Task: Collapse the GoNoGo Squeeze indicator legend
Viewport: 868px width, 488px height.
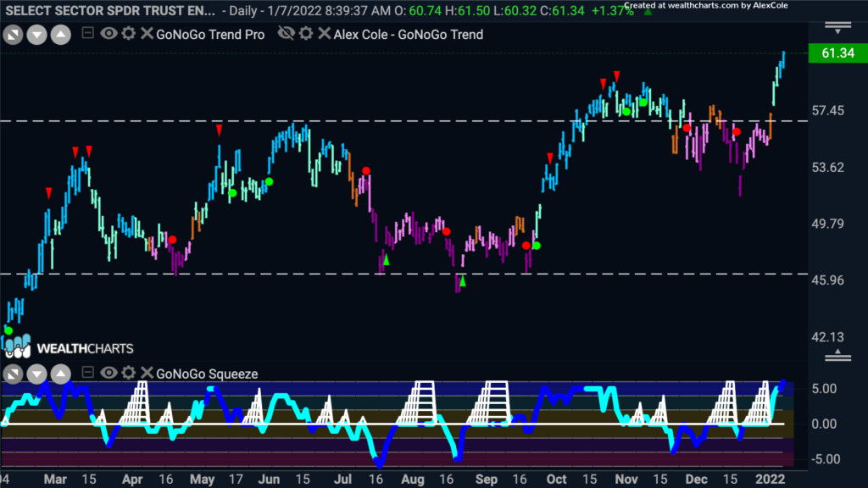Action: coord(87,373)
